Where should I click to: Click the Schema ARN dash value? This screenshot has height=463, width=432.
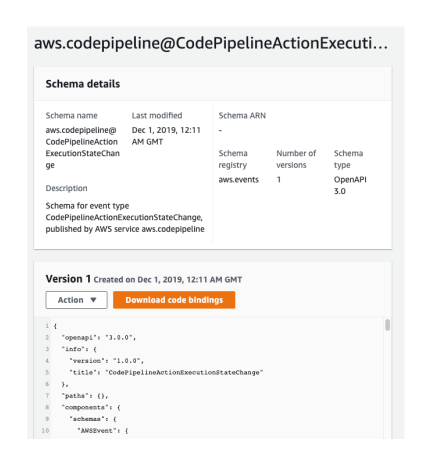tap(220, 130)
